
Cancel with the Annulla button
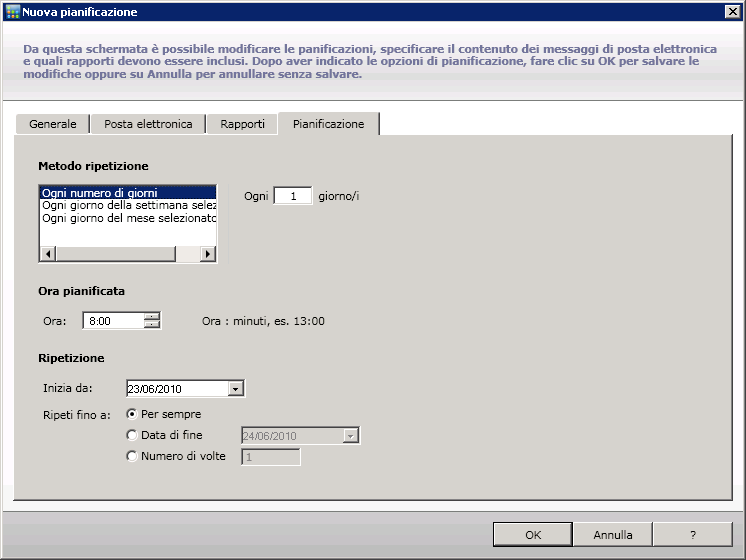click(x=613, y=535)
